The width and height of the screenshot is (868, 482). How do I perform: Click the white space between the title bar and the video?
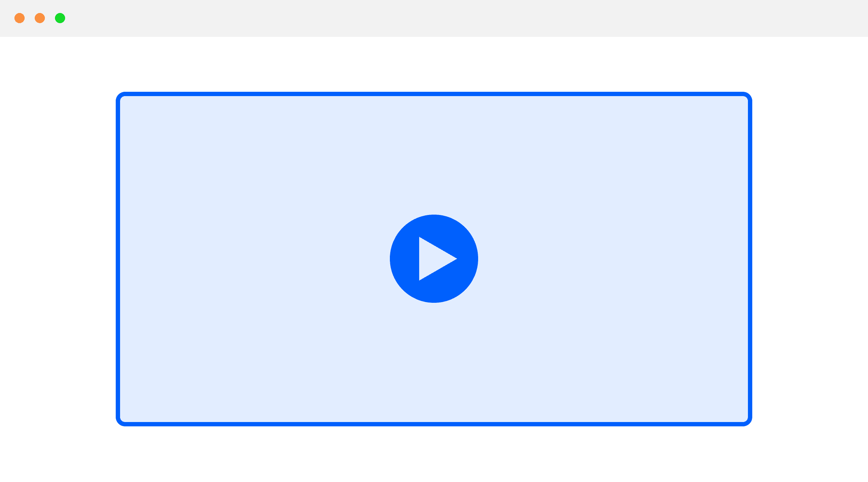click(x=434, y=64)
